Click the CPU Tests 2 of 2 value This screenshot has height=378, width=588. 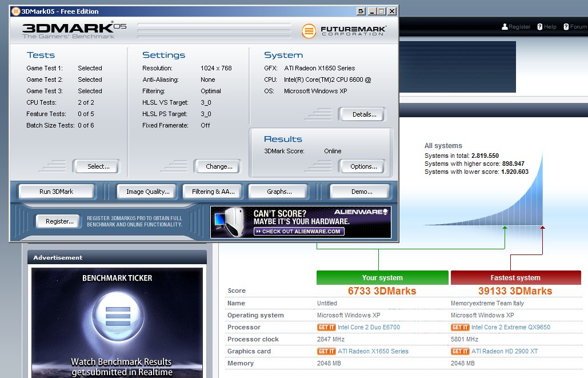86,102
